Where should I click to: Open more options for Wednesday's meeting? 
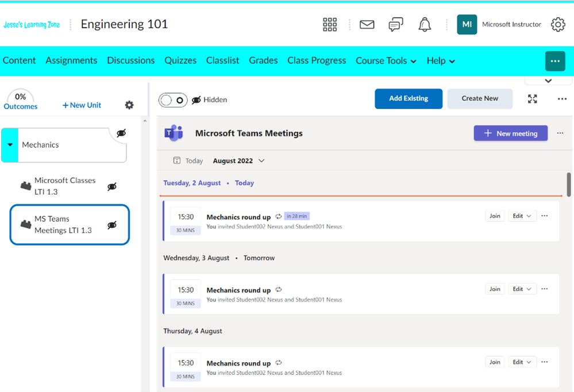544,289
